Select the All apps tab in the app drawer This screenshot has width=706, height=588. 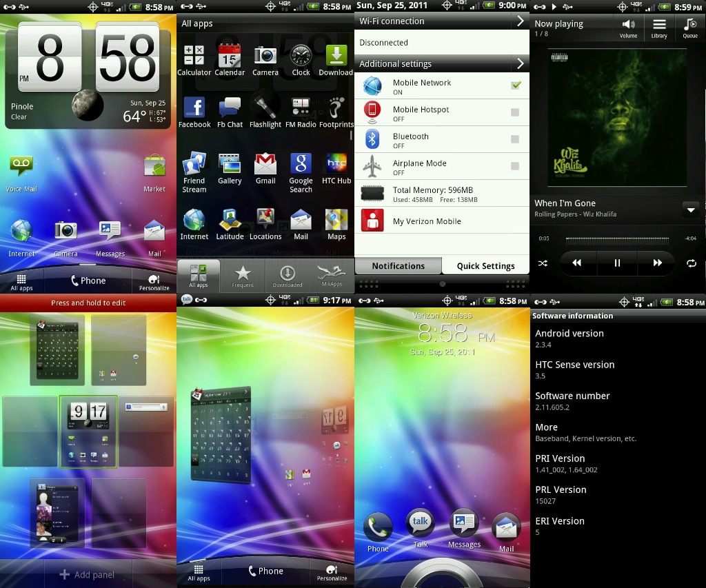(198, 275)
